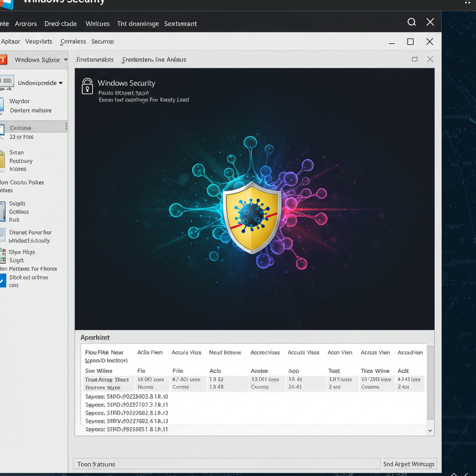Close the inner Fnetenunalots panel

(x=430, y=59)
